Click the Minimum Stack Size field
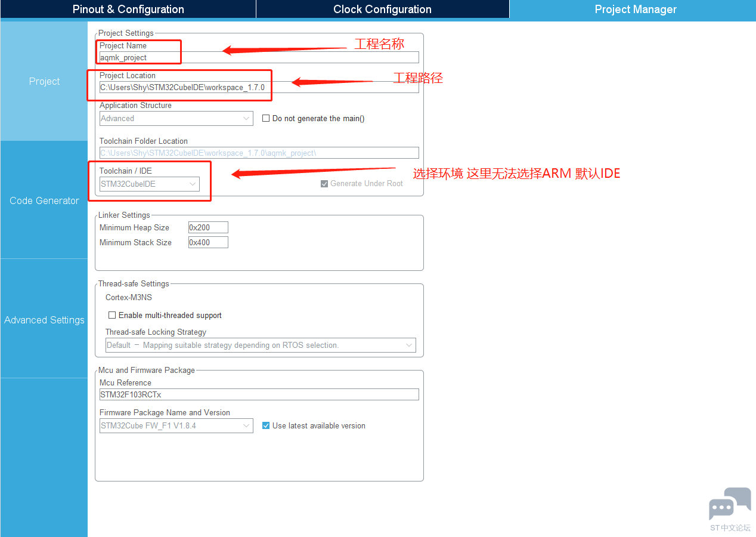 point(207,242)
